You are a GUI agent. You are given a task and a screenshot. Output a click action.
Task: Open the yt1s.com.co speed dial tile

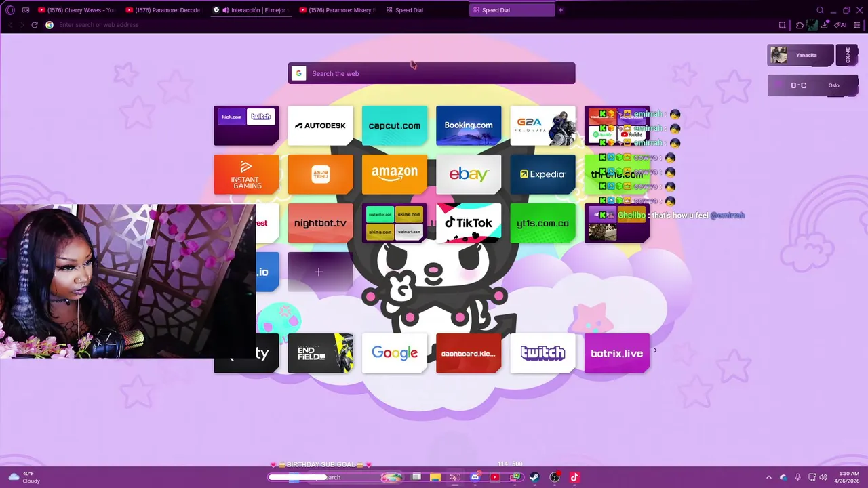click(x=542, y=223)
